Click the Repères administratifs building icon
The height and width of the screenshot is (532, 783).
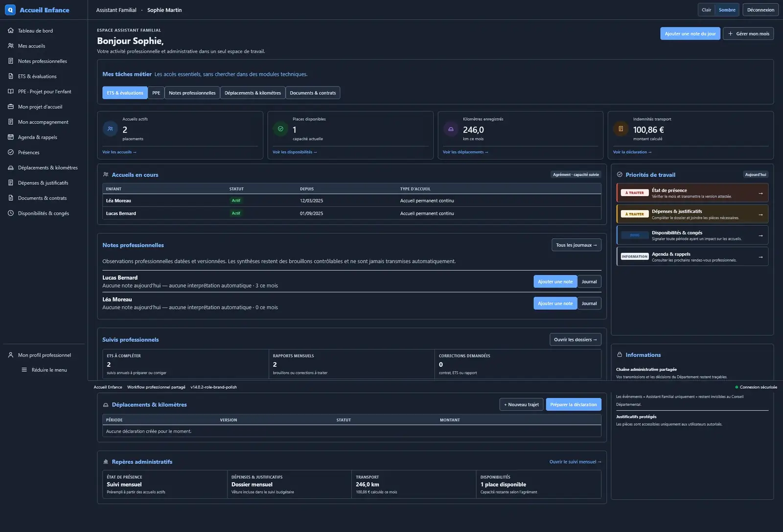click(106, 462)
